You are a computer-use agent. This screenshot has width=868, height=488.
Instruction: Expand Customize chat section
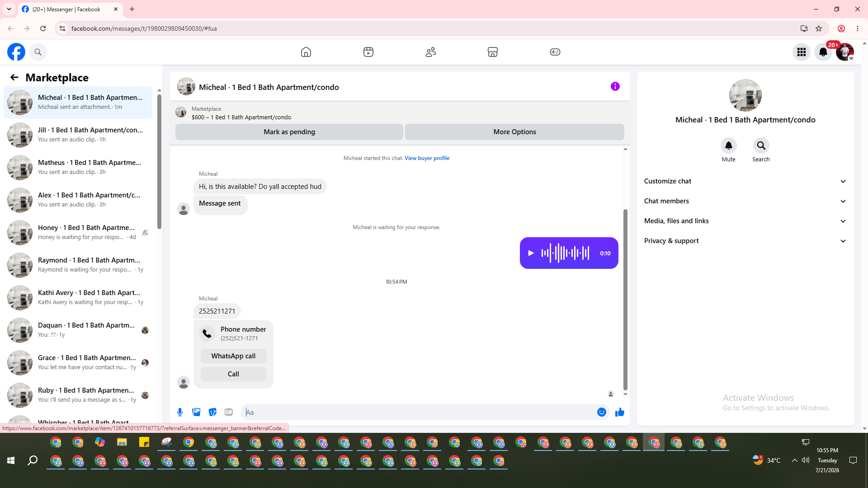point(745,181)
